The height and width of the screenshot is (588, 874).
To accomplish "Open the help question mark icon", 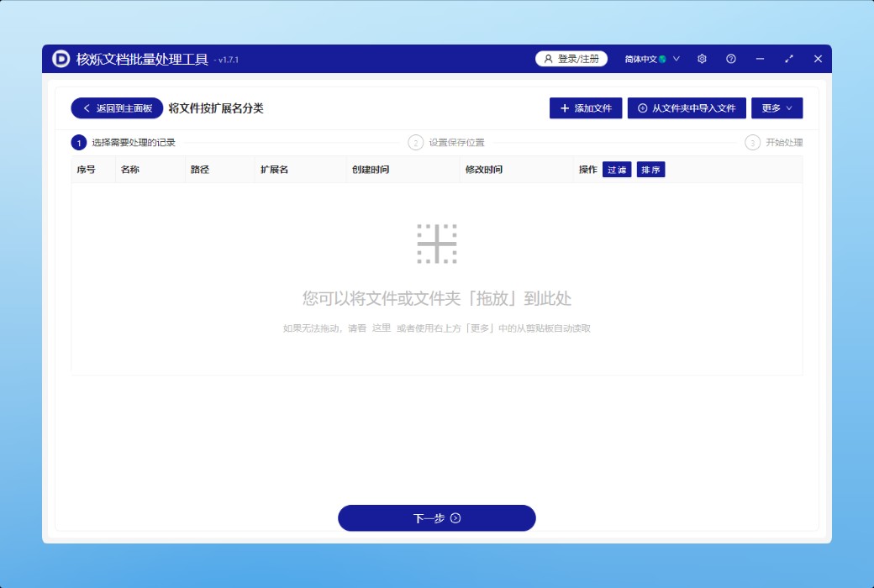I will [x=731, y=59].
